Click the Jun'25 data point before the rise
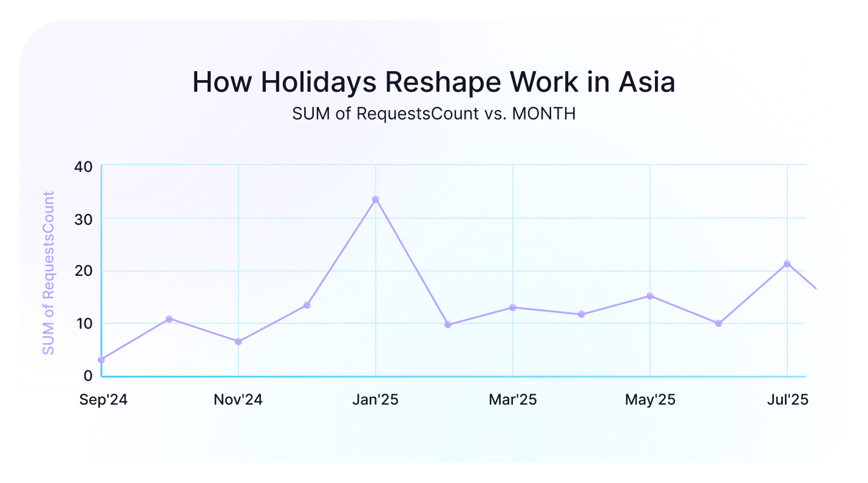This screenshot has height=483, width=868. point(717,323)
